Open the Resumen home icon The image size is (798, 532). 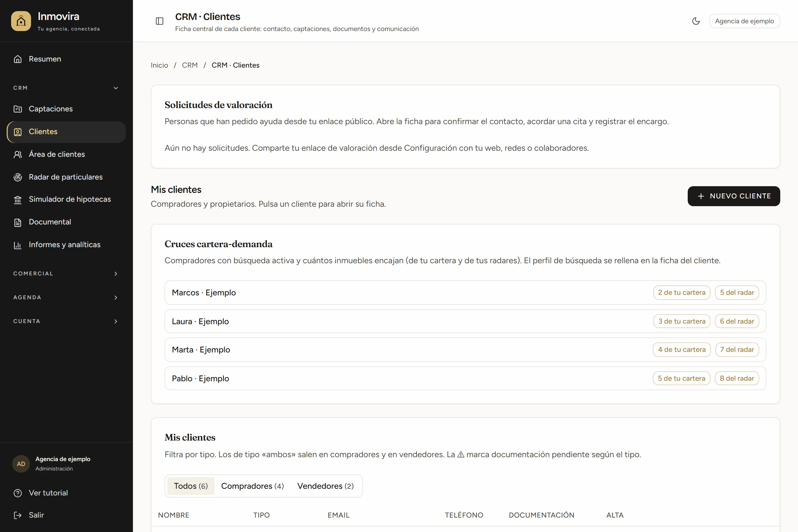click(x=18, y=59)
